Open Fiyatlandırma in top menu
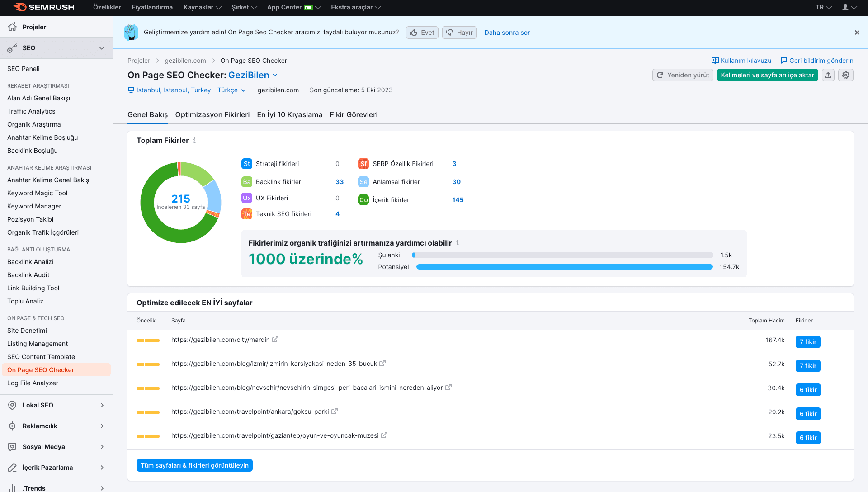868x492 pixels. 152,7
